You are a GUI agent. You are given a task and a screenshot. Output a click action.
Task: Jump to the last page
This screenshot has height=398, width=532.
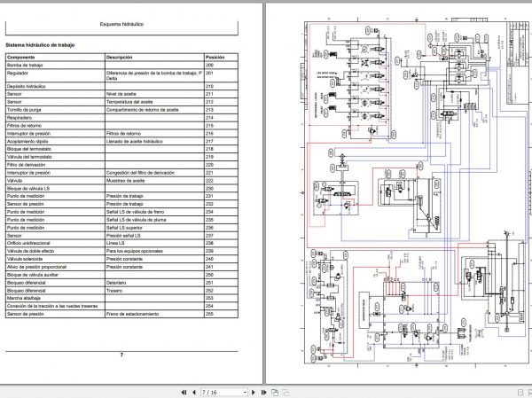pyautogui.click(x=263, y=392)
